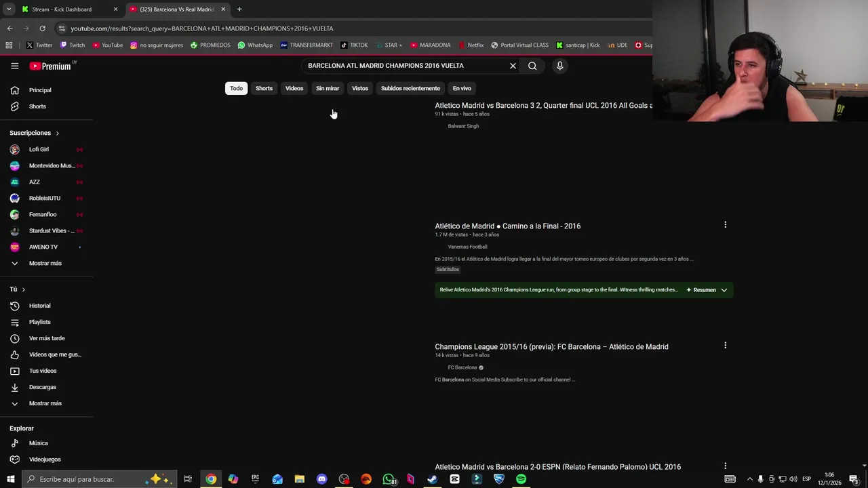Open options menu for Camino a la Final video
The height and width of the screenshot is (488, 868).
click(725, 224)
